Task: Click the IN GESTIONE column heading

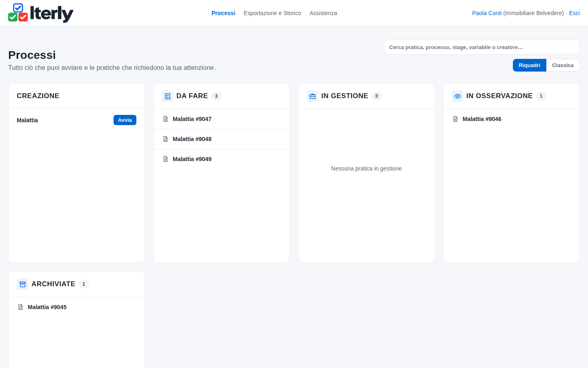Action: click(x=345, y=96)
